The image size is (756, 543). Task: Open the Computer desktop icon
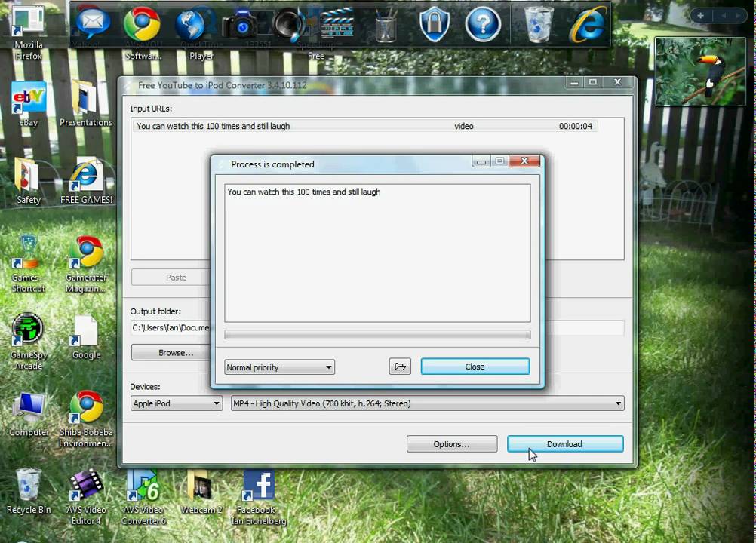tap(28, 414)
